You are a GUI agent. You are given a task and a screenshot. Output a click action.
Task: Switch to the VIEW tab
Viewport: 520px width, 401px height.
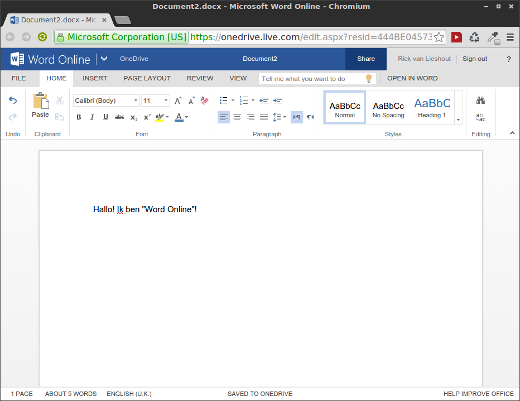pyautogui.click(x=238, y=78)
